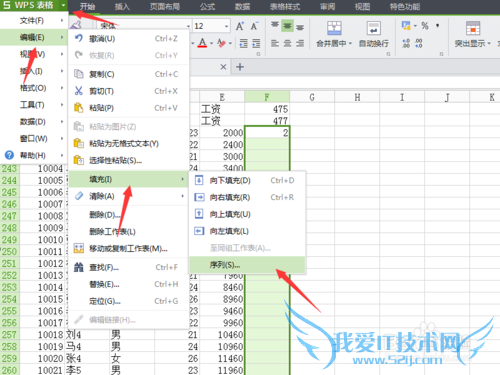The height and width of the screenshot is (375, 500).
Task: Choose Delete(D) menu entry
Action: coord(128,215)
